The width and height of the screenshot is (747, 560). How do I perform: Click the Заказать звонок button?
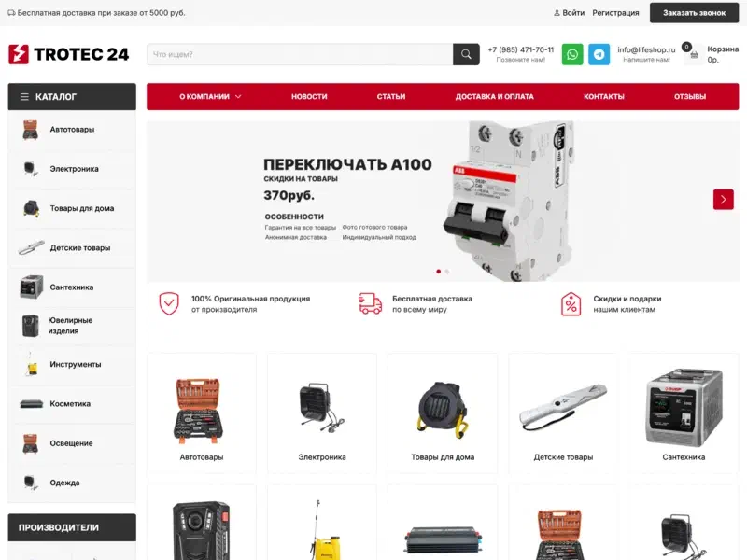click(x=694, y=13)
